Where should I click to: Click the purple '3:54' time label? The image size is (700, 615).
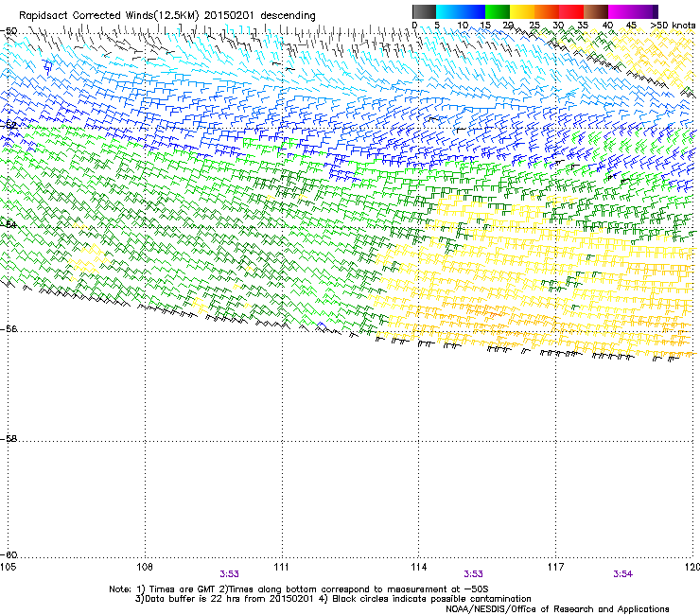[x=622, y=574]
